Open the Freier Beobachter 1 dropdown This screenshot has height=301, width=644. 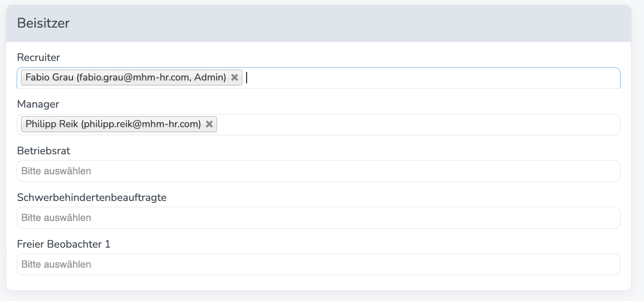click(318, 264)
